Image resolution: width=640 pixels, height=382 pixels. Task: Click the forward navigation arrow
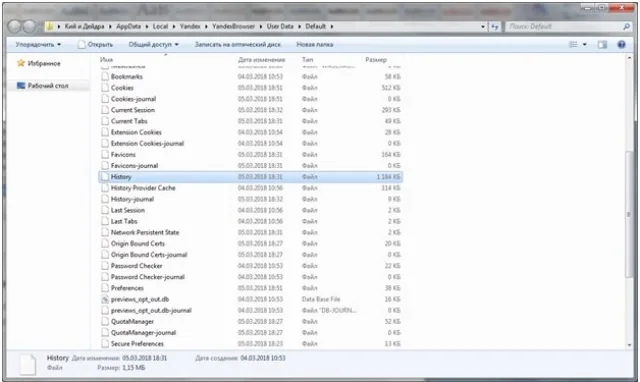tap(30, 27)
